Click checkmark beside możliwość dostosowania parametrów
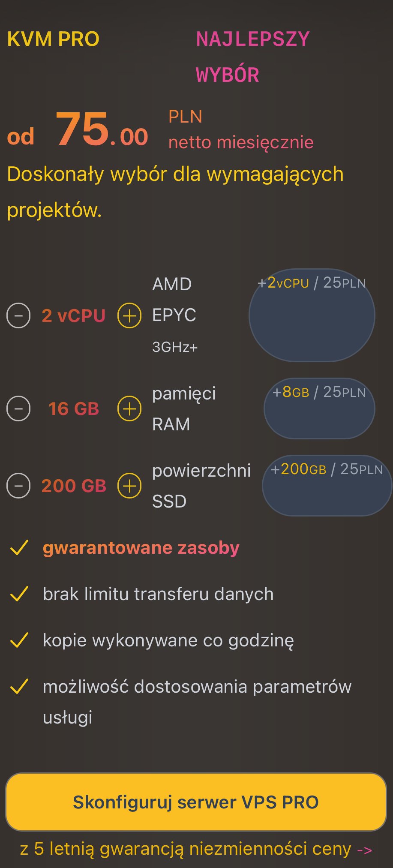Viewport: 393px width, 868px height. [19, 687]
